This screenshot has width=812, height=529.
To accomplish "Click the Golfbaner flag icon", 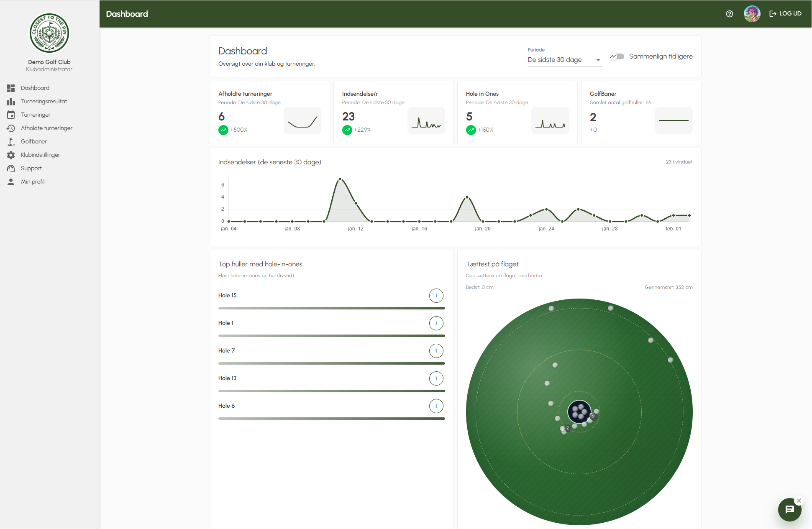I will 11,141.
